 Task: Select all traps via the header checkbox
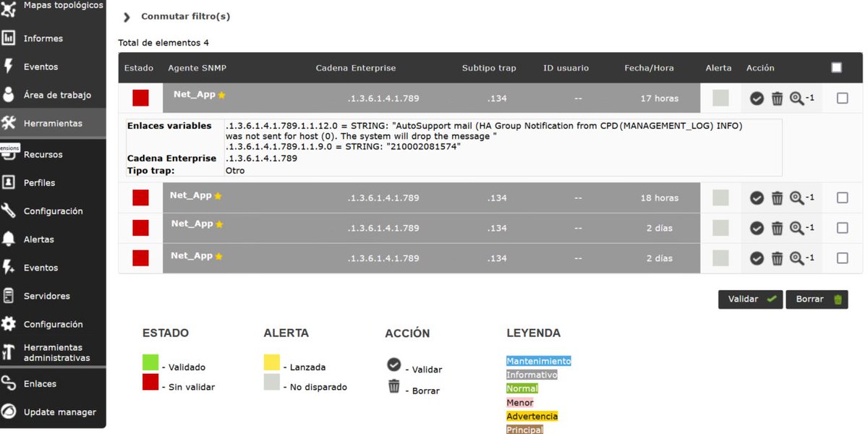click(836, 67)
